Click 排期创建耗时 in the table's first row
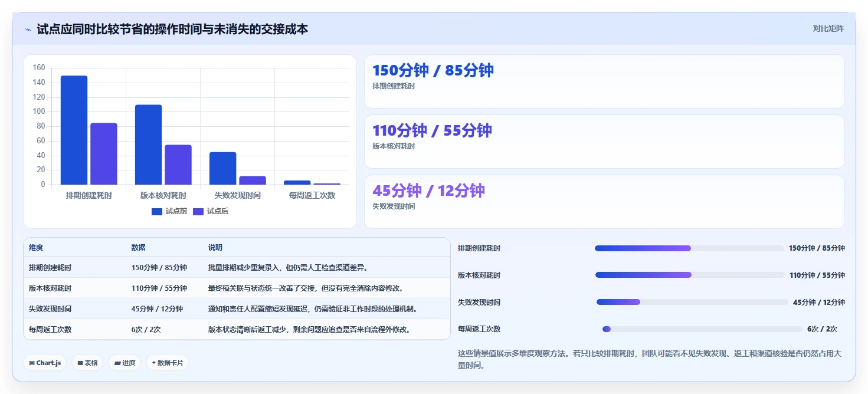The image size is (868, 394). coord(50,268)
